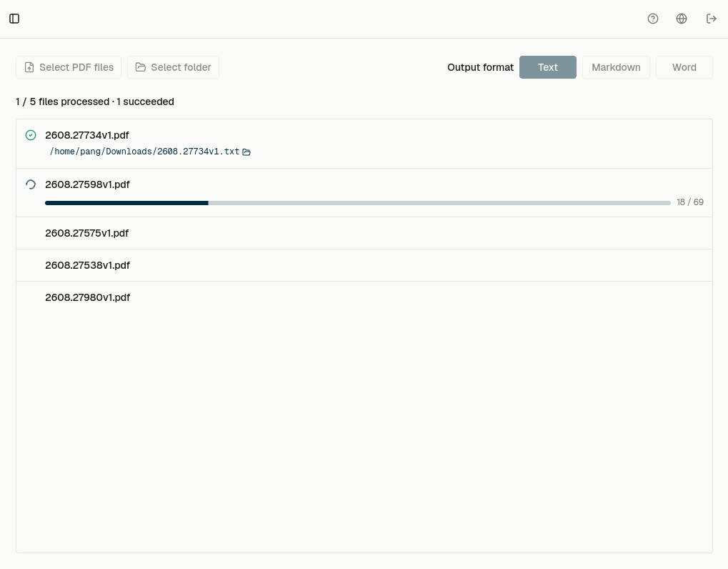
Task: Select file row 2608.27538v1.pdf
Action: (x=364, y=265)
